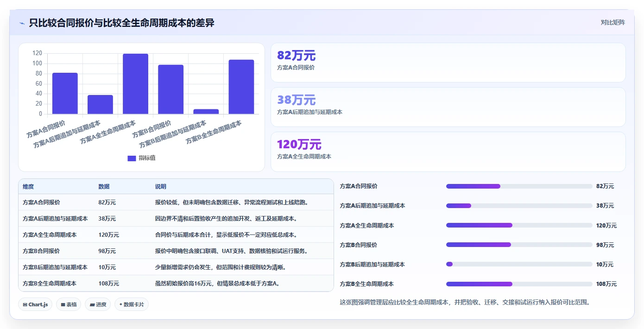Viewport: 644px width, 329px height.
Task: Select the 38万元 data card
Action: (x=448, y=107)
